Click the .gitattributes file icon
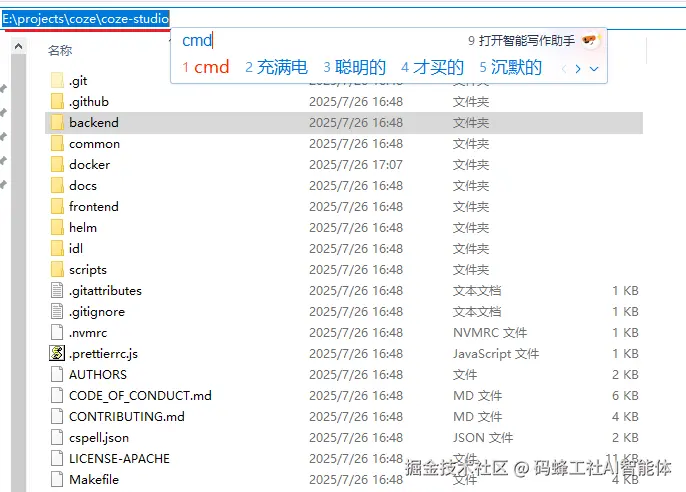Screen dimensions: 686x492 57,290
